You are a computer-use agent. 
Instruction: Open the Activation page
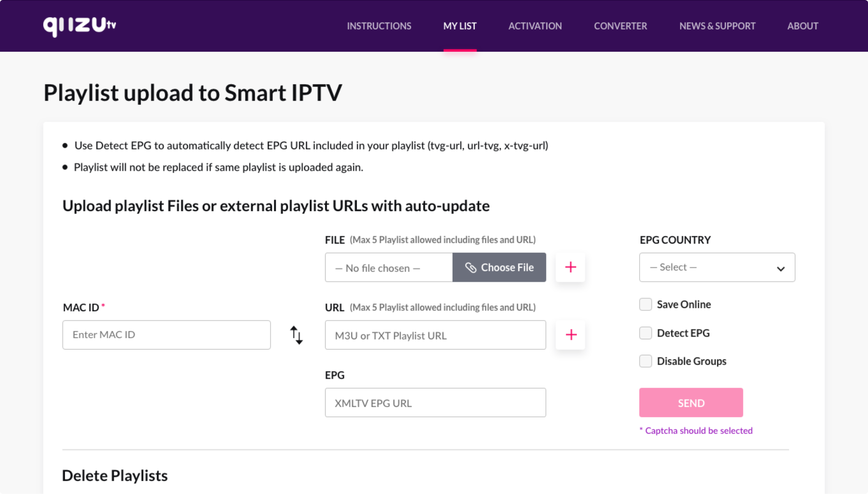click(535, 26)
